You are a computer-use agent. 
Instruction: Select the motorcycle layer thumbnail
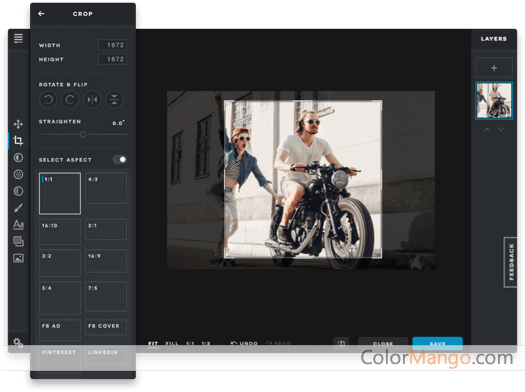click(x=494, y=101)
